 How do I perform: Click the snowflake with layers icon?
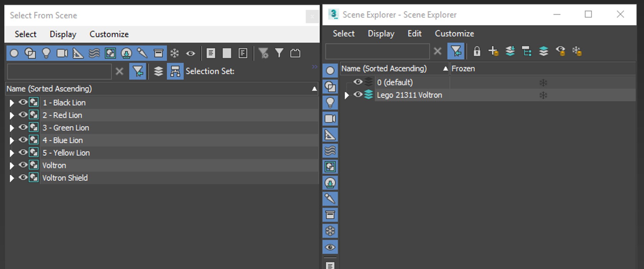pos(577,51)
